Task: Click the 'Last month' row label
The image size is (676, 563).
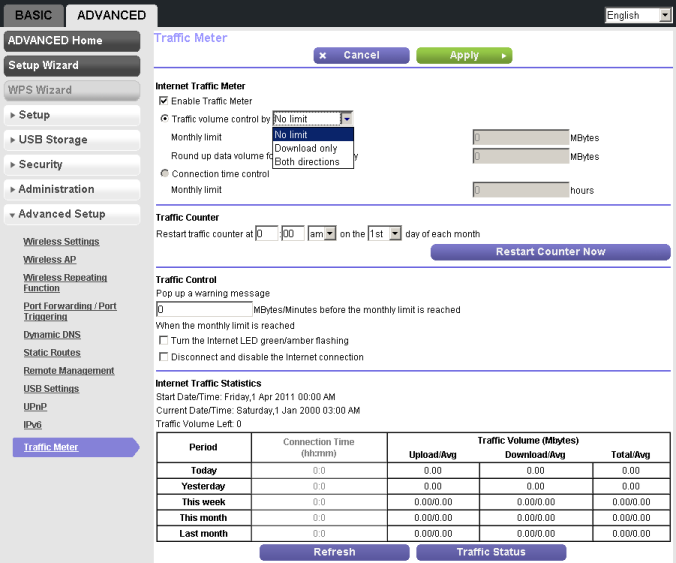Action: [x=203, y=534]
